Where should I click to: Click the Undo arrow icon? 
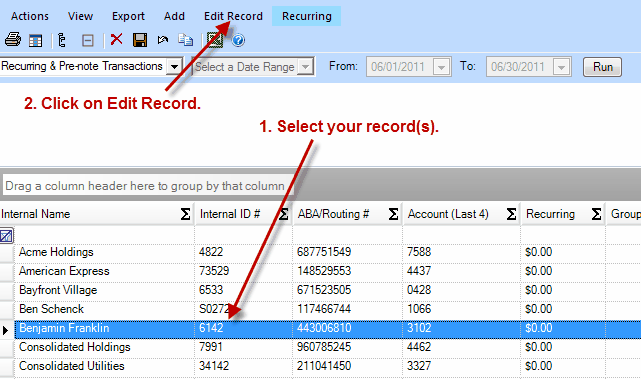163,40
